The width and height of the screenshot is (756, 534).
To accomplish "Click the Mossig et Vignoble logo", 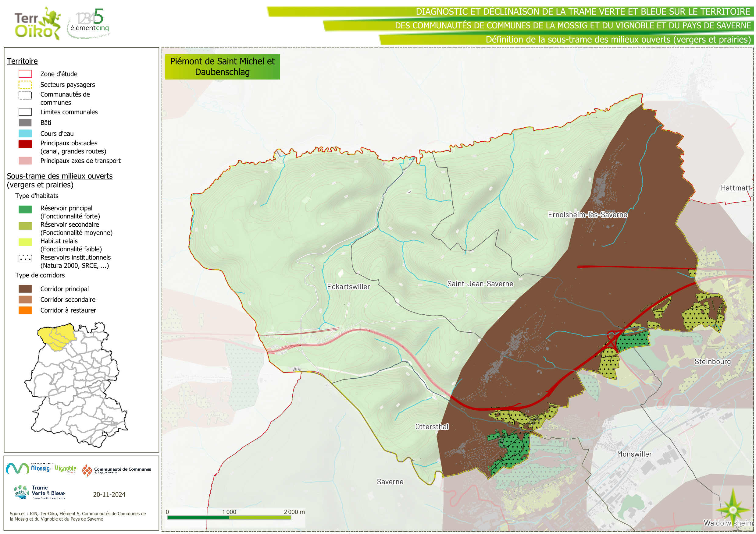I will point(41,468).
